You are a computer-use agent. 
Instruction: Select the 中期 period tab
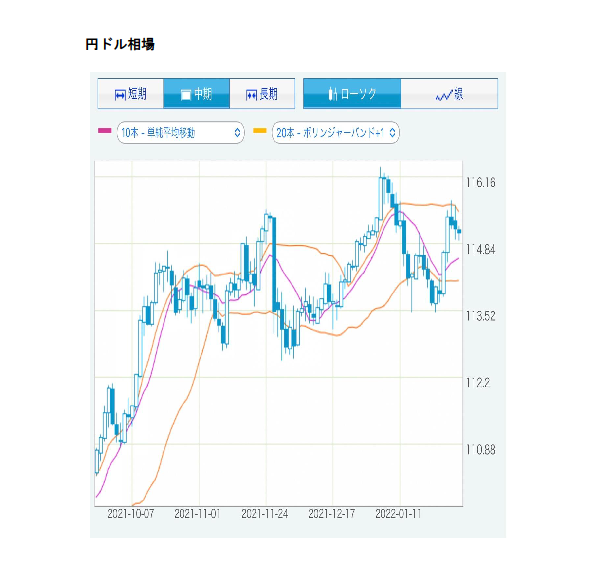197,94
